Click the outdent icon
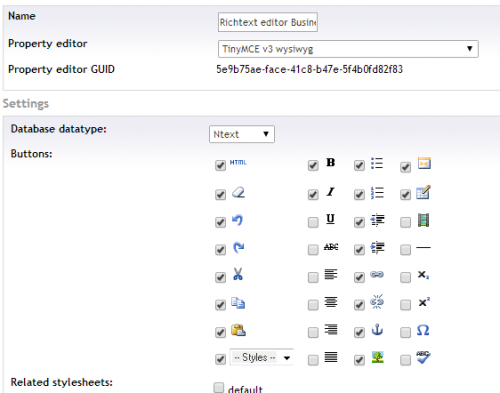This screenshot has height=393, width=500. coord(377,220)
